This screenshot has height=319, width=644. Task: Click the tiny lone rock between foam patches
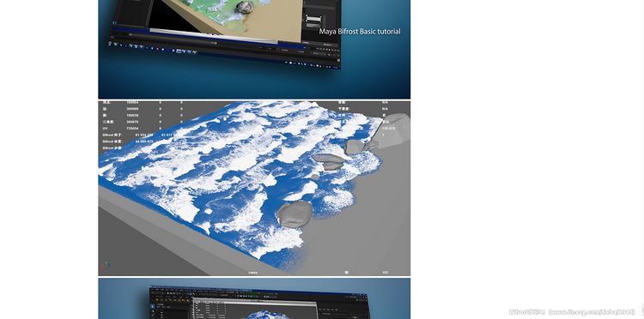(314, 177)
